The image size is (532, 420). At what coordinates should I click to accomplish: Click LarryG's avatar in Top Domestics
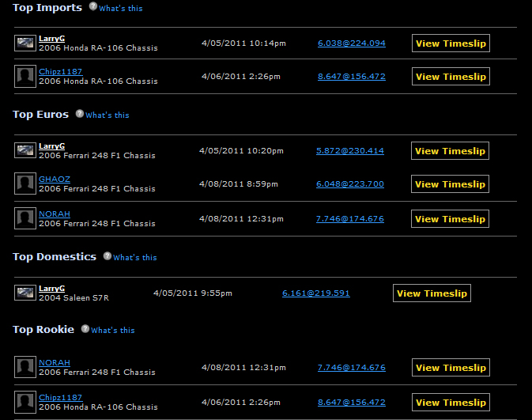(x=25, y=293)
